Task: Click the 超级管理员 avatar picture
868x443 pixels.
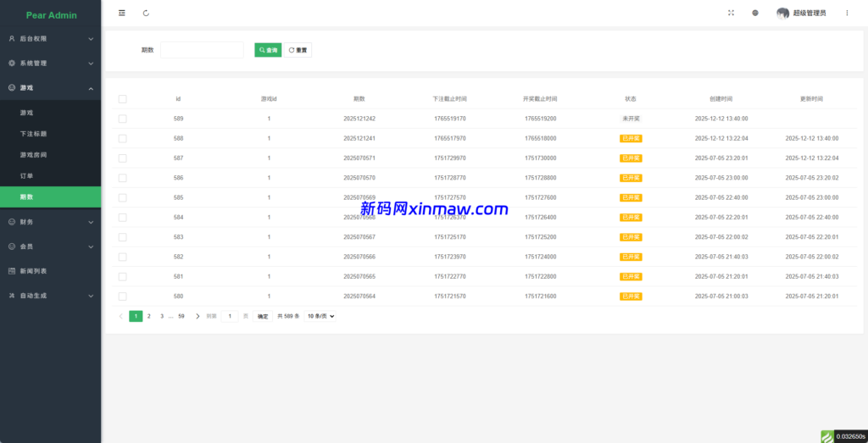Action: click(782, 14)
